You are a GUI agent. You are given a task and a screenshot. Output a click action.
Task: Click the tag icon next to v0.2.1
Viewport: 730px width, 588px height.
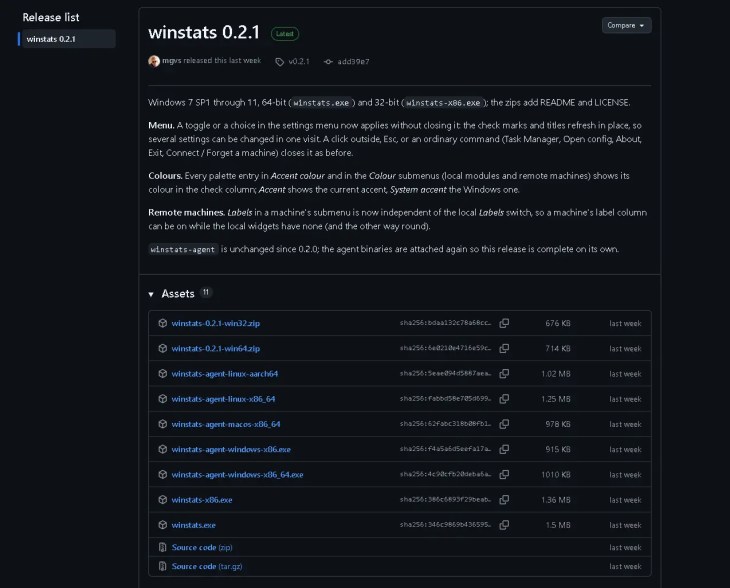279,62
